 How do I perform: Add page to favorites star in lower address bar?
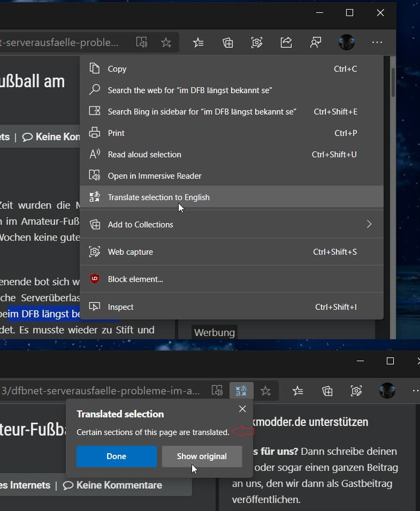(265, 391)
